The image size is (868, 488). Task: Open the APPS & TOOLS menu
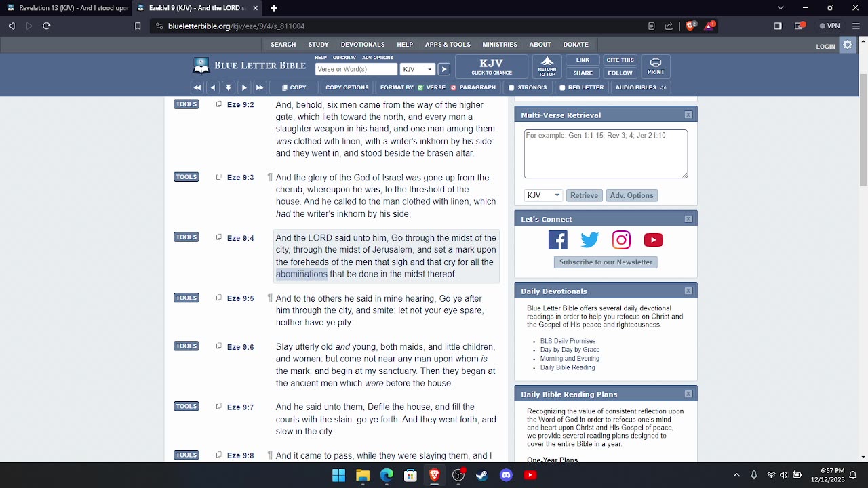point(448,45)
